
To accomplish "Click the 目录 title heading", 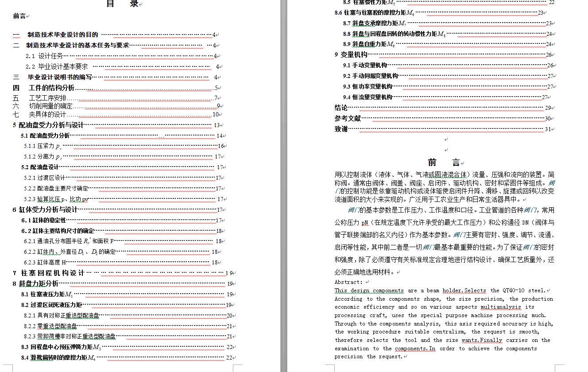I will tap(123, 4).
